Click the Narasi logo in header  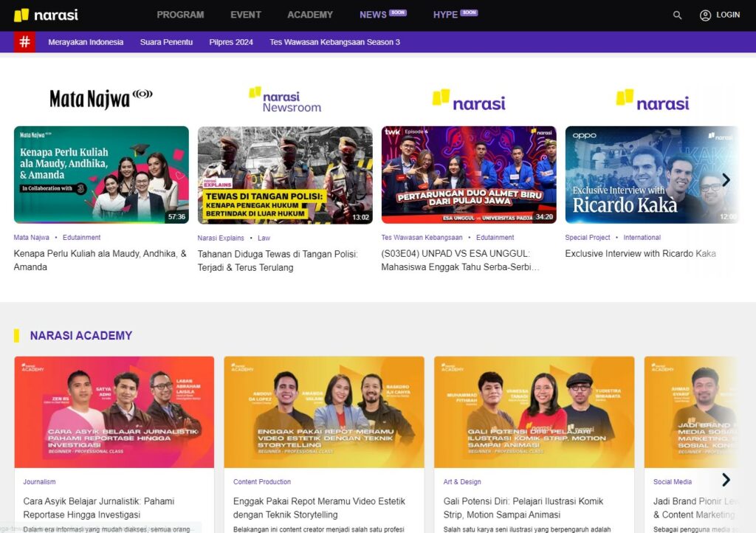[46, 15]
